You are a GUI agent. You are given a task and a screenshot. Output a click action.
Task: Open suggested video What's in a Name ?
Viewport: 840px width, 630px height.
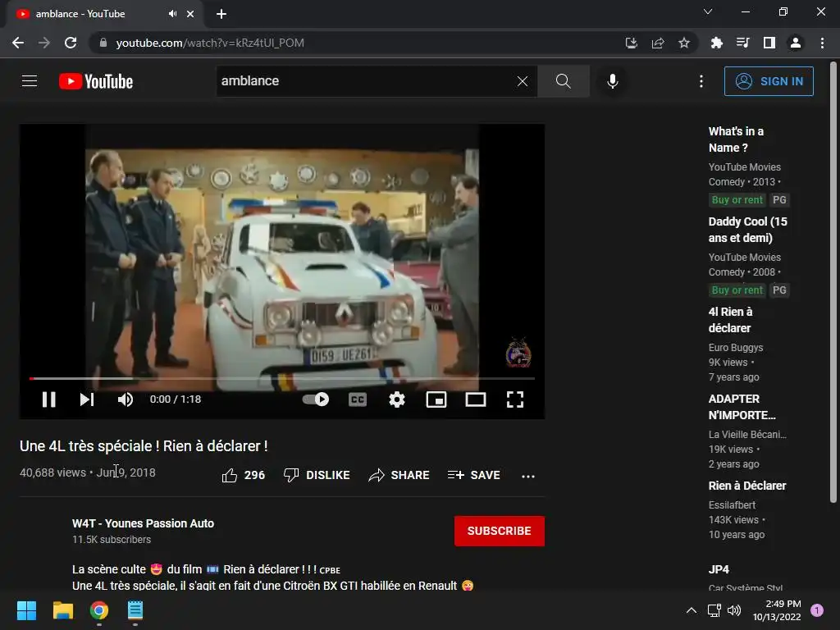(x=736, y=139)
